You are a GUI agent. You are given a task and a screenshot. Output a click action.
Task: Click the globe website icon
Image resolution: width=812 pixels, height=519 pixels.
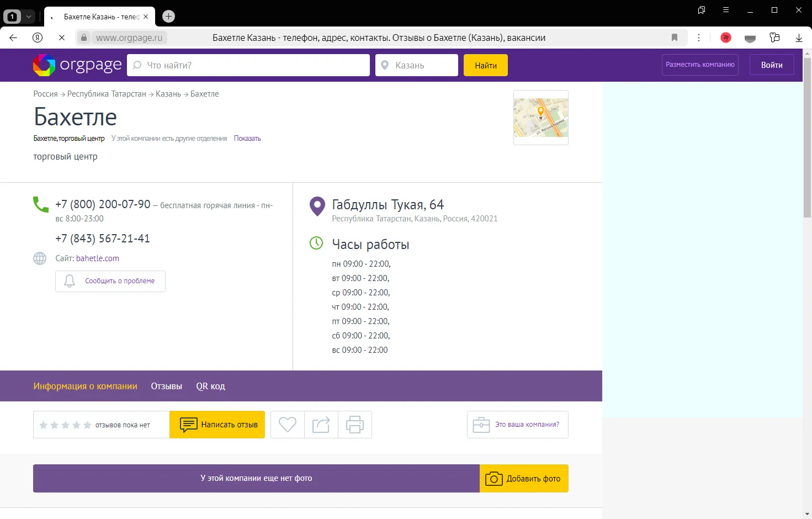tap(40, 258)
